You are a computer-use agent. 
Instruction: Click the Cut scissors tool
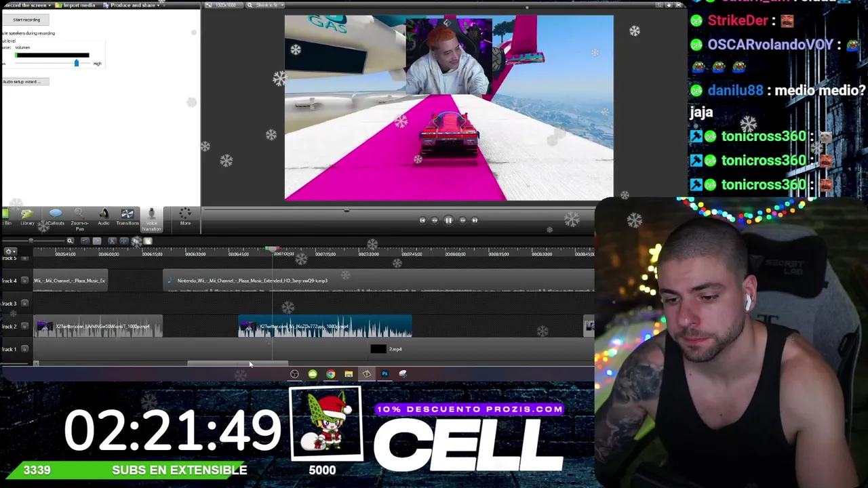112,241
